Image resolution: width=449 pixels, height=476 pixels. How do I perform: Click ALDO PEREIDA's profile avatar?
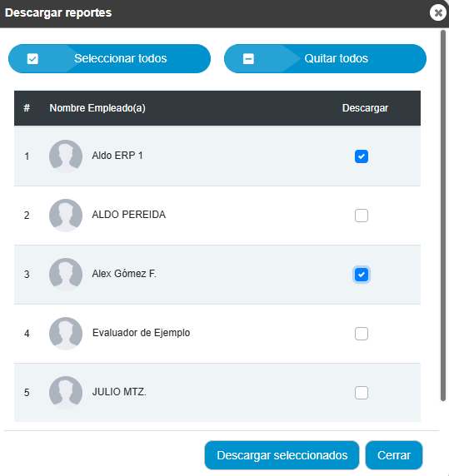click(x=66, y=216)
